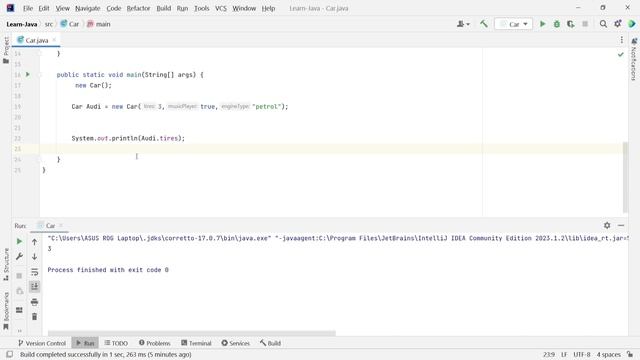Open the Terminal tool window
Viewport: 640px width, 360px height.
tap(196, 343)
